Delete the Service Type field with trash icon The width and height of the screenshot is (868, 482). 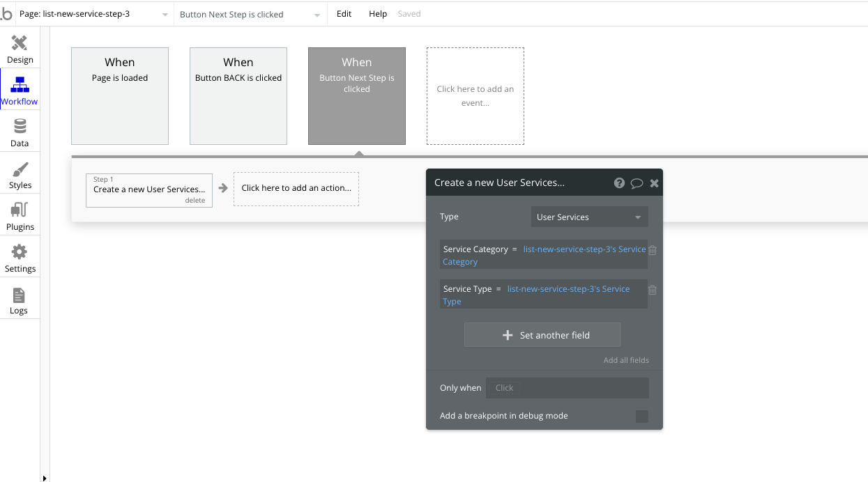point(653,290)
